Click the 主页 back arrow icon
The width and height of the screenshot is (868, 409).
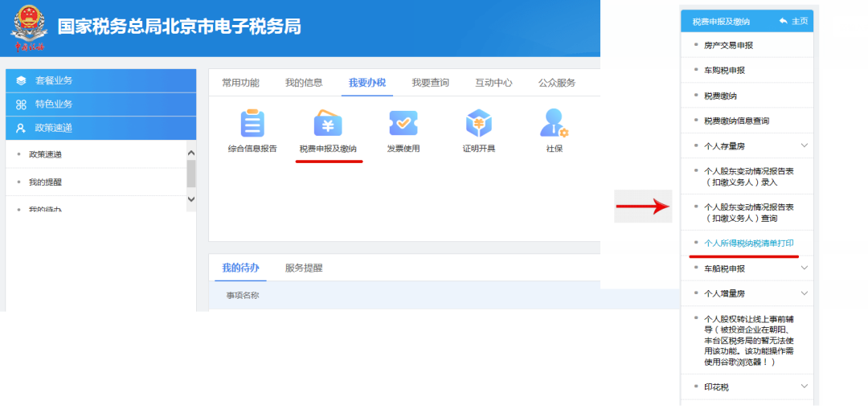pyautogui.click(x=783, y=21)
